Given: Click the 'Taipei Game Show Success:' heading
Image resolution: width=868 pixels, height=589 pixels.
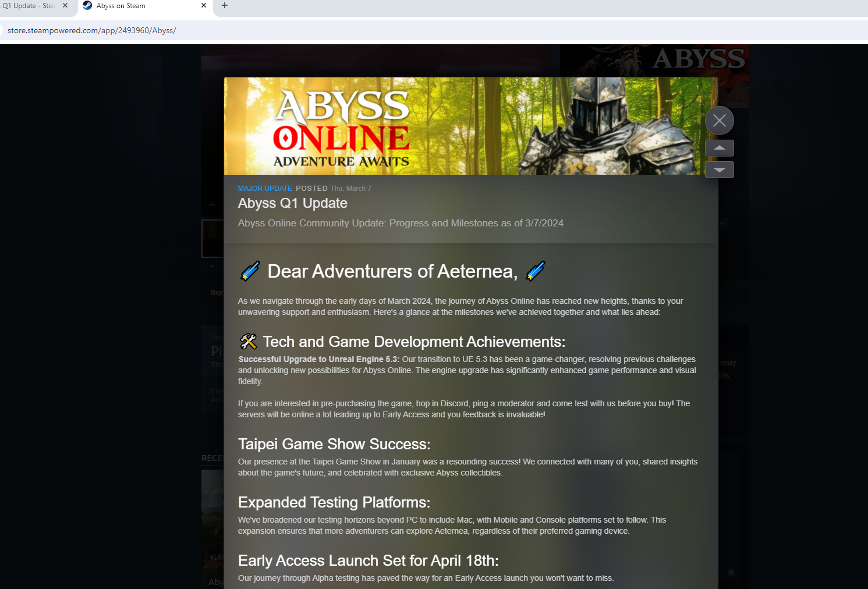Looking at the screenshot, I should pyautogui.click(x=334, y=444).
